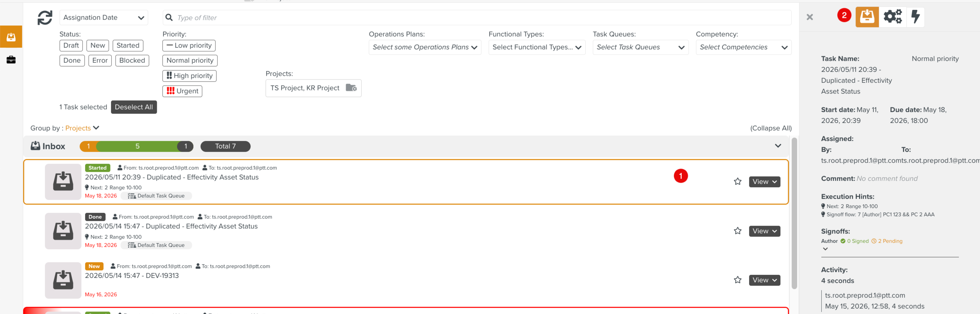The width and height of the screenshot is (980, 314).
Task: Click the orange progress segment showing 1
Action: [88, 146]
